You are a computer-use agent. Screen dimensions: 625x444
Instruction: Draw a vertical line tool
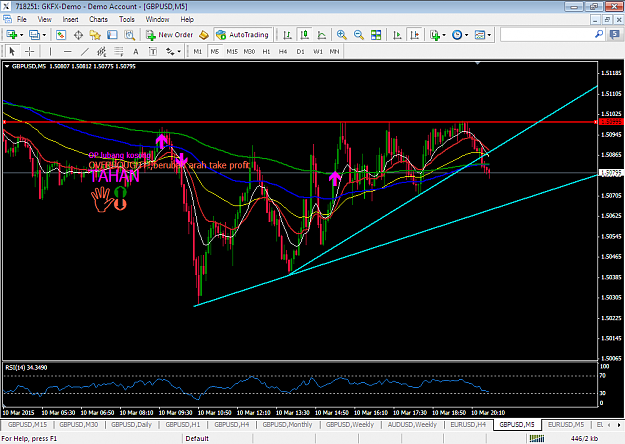click(x=50, y=51)
